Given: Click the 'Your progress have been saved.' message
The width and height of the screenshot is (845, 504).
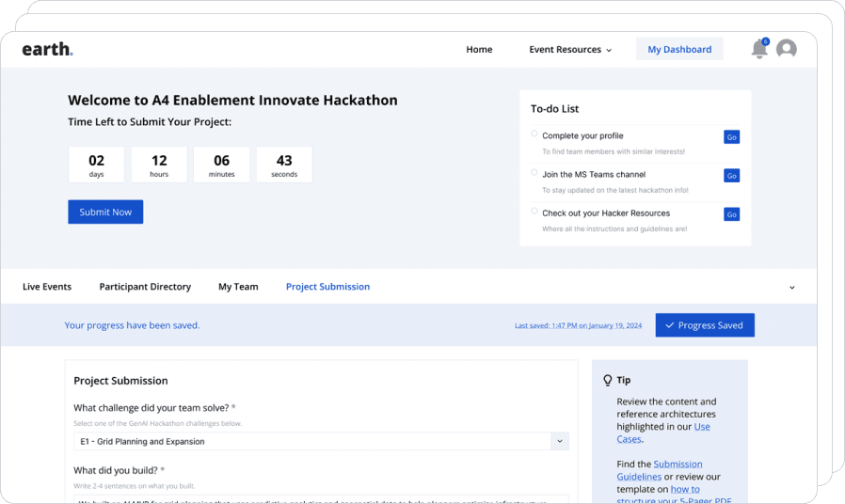Looking at the screenshot, I should (132, 325).
